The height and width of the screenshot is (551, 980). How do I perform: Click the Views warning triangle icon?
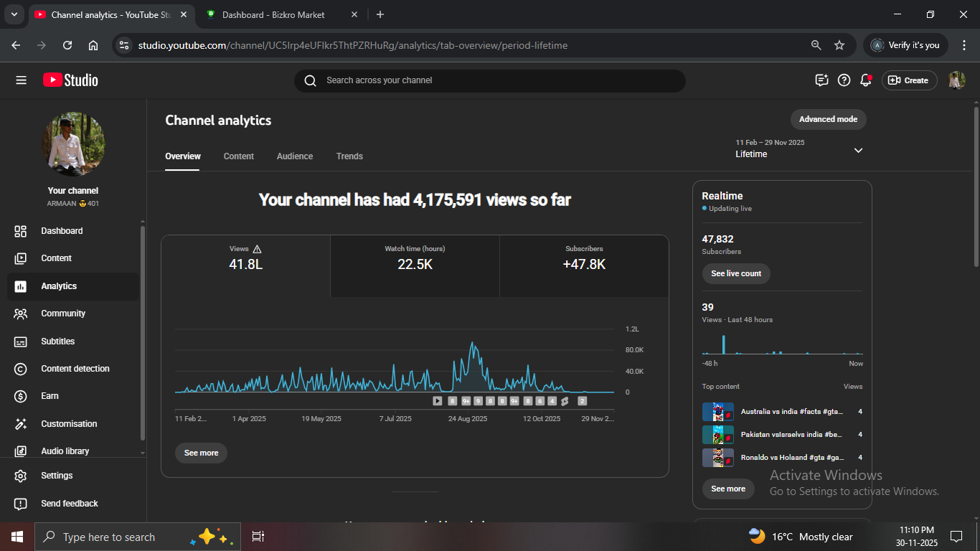tap(258, 249)
